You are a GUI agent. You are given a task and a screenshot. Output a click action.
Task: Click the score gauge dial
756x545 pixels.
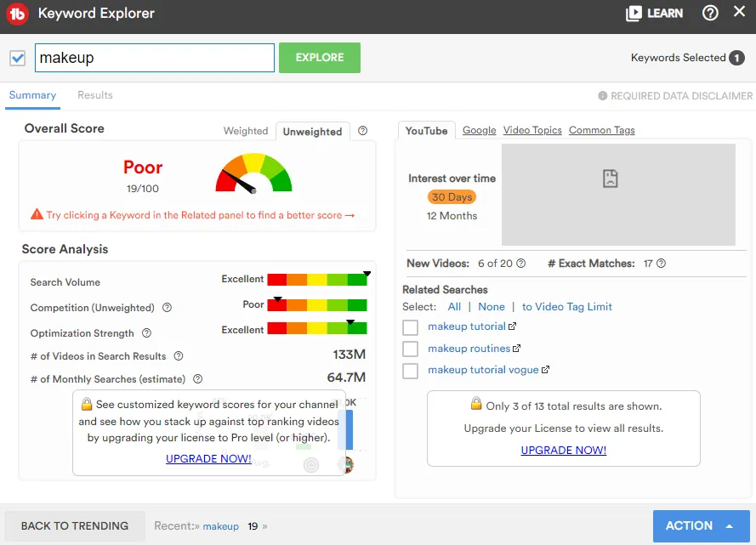(253, 173)
